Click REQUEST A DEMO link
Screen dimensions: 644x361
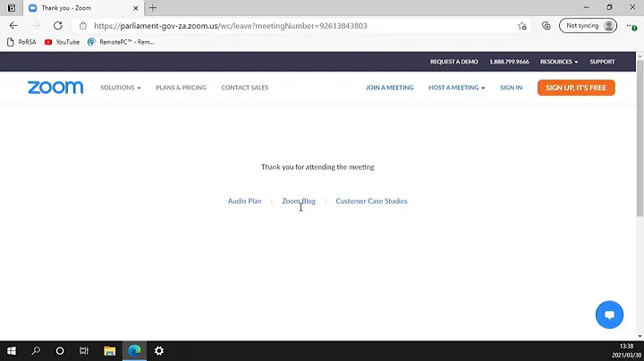point(453,62)
